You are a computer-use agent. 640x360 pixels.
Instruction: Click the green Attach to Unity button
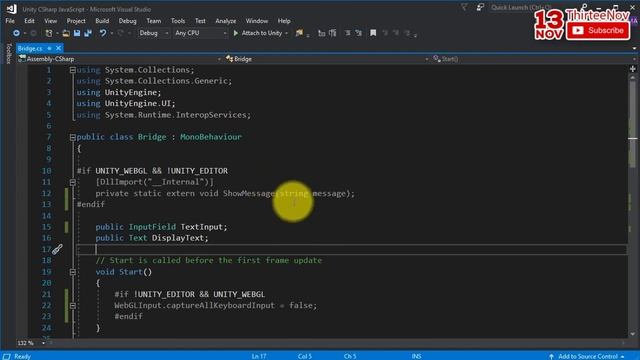258,33
